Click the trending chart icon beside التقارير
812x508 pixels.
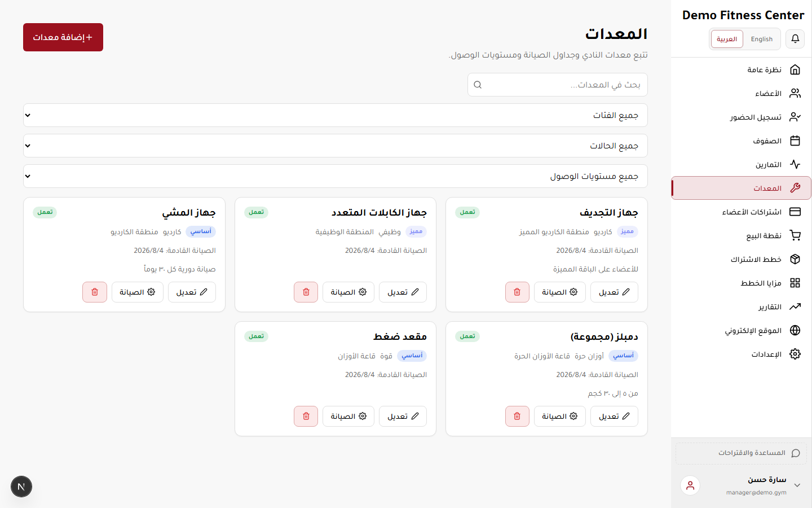click(795, 306)
